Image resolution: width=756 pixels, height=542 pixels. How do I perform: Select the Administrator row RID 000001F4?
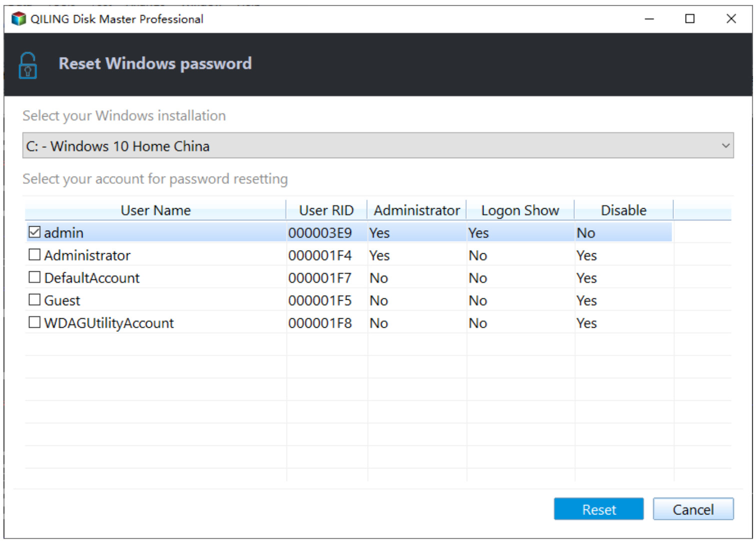[x=320, y=255]
